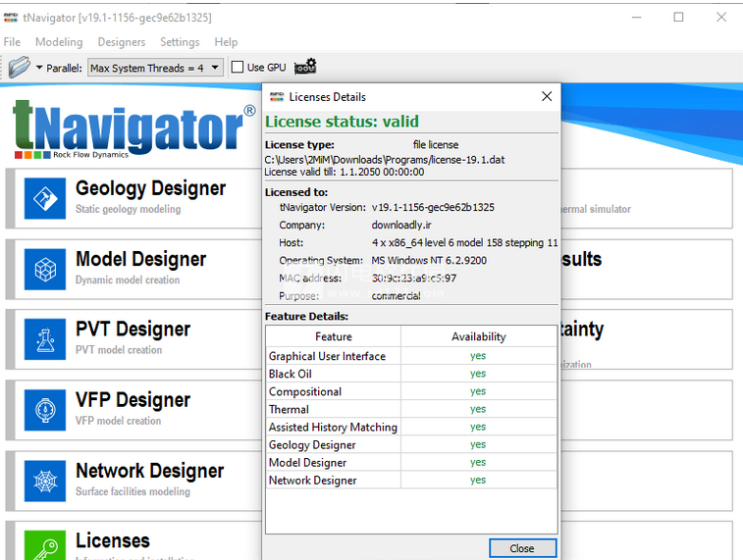Click the Network Designer web icon
The width and height of the screenshot is (743, 560).
45,481
